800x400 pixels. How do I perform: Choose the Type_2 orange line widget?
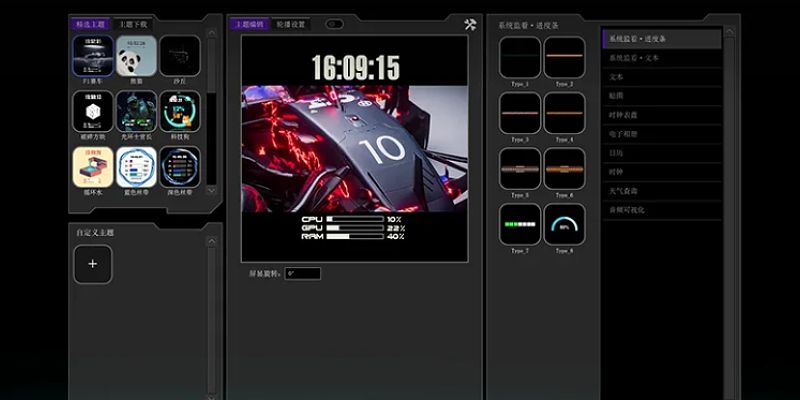(564, 58)
